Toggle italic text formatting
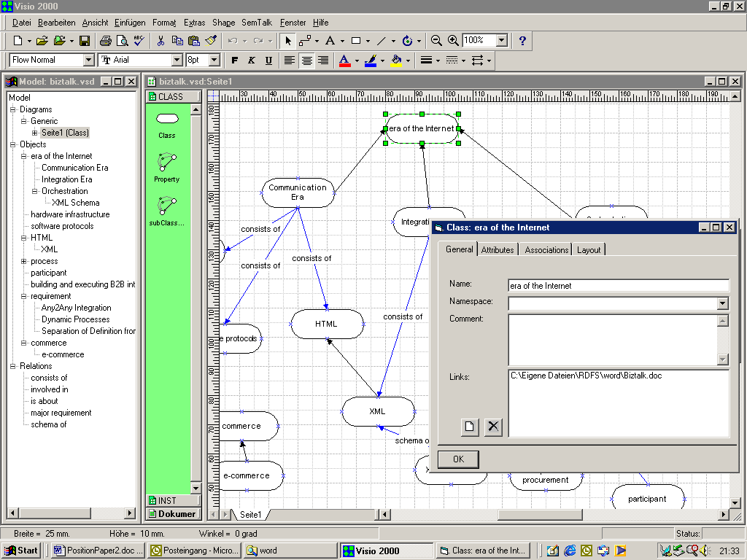Image resolution: width=747 pixels, height=560 pixels. click(x=252, y=61)
